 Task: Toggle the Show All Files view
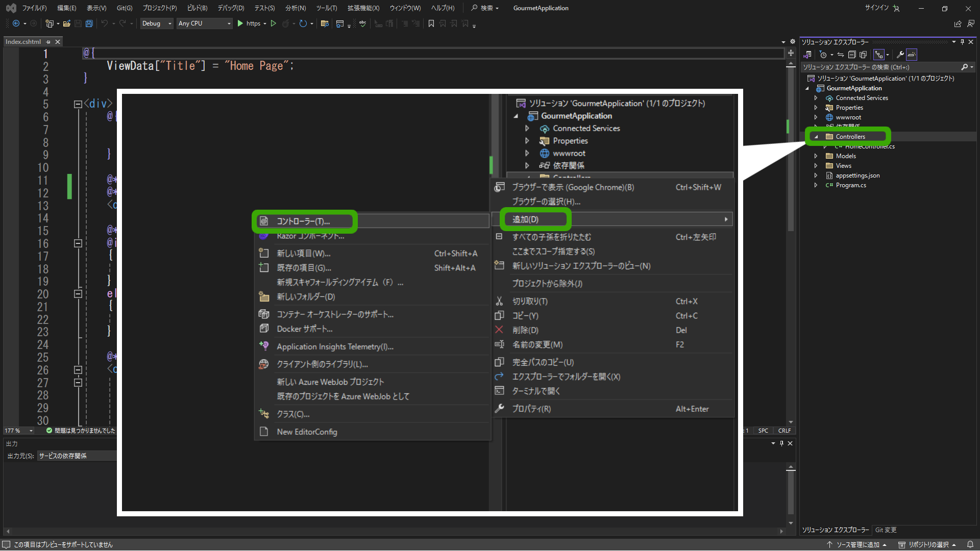tap(863, 54)
